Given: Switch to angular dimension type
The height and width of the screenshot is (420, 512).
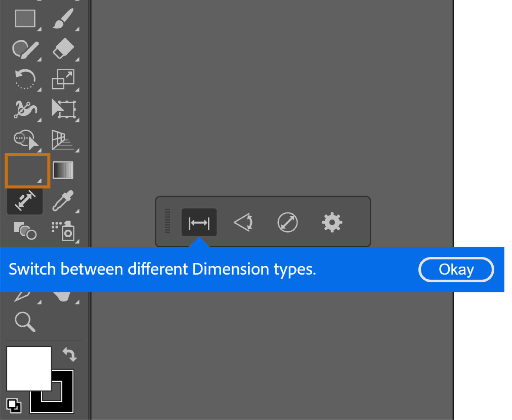Looking at the screenshot, I should tap(243, 223).
